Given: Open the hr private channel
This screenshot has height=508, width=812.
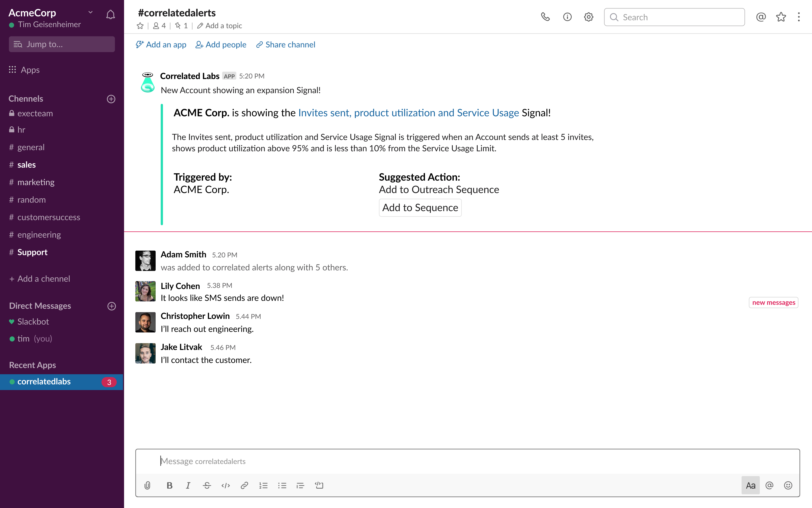Looking at the screenshot, I should point(17,129).
